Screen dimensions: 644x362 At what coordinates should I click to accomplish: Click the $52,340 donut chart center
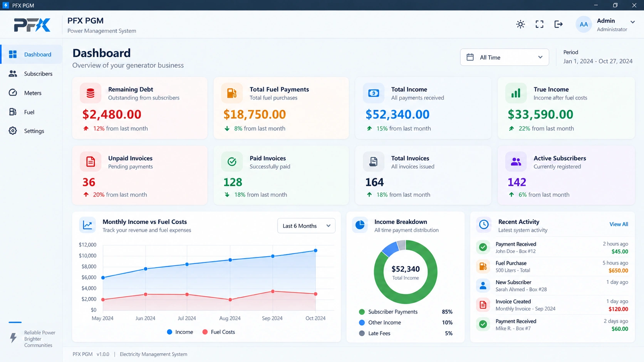coord(406,272)
